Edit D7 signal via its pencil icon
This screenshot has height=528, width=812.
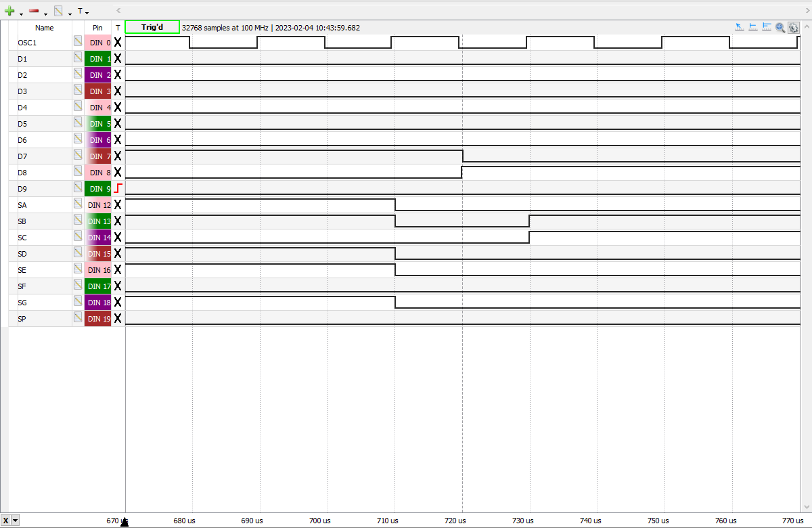pos(78,156)
